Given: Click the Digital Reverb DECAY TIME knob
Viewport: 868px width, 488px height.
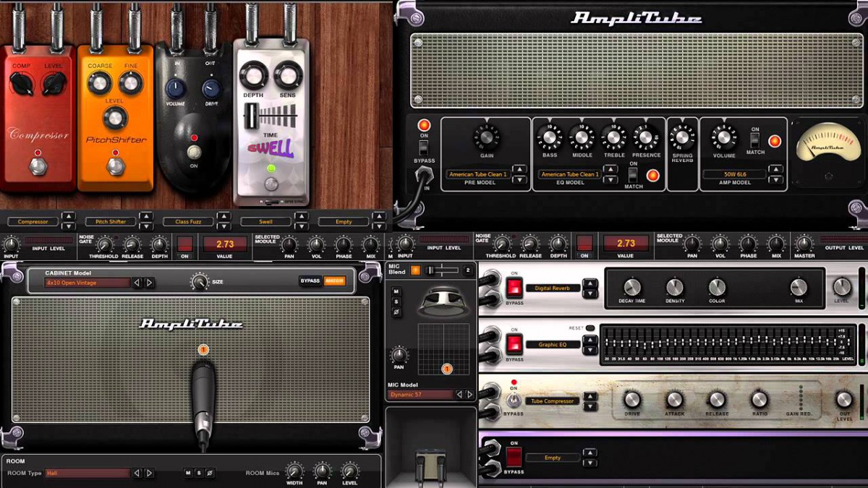Looking at the screenshot, I should [632, 287].
